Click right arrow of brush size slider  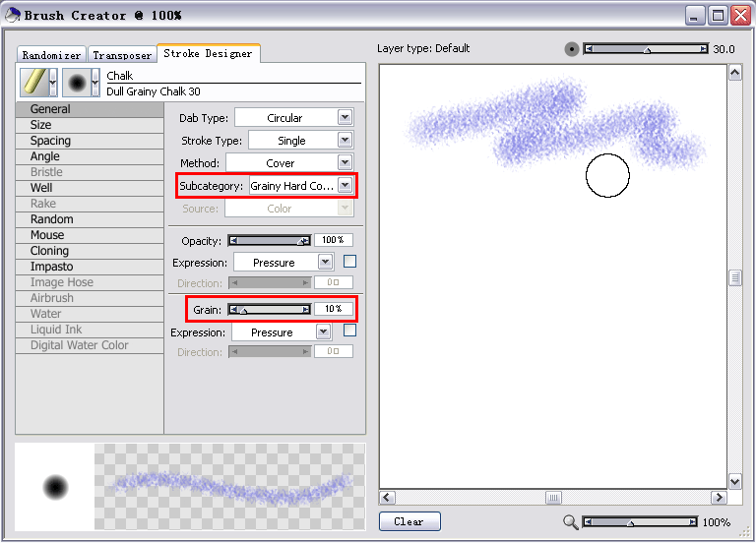pyautogui.click(x=703, y=49)
